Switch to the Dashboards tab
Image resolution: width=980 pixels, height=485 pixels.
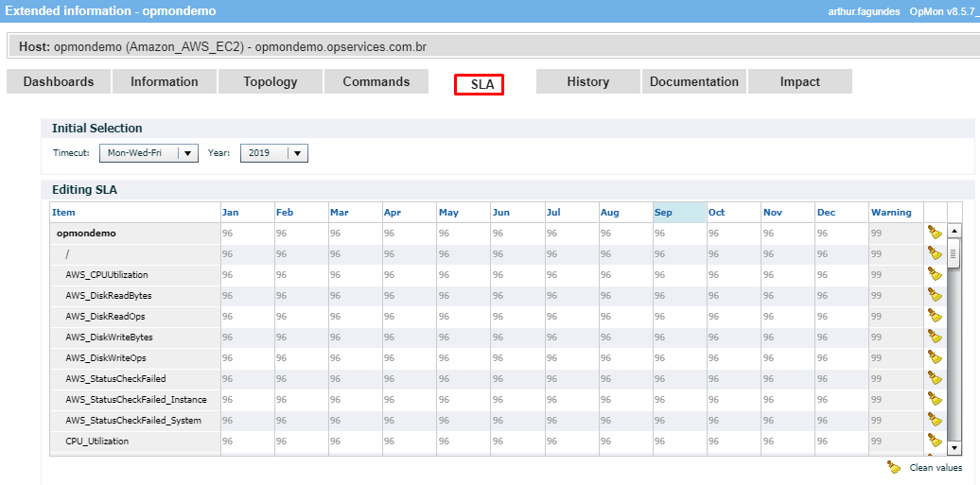click(x=59, y=82)
